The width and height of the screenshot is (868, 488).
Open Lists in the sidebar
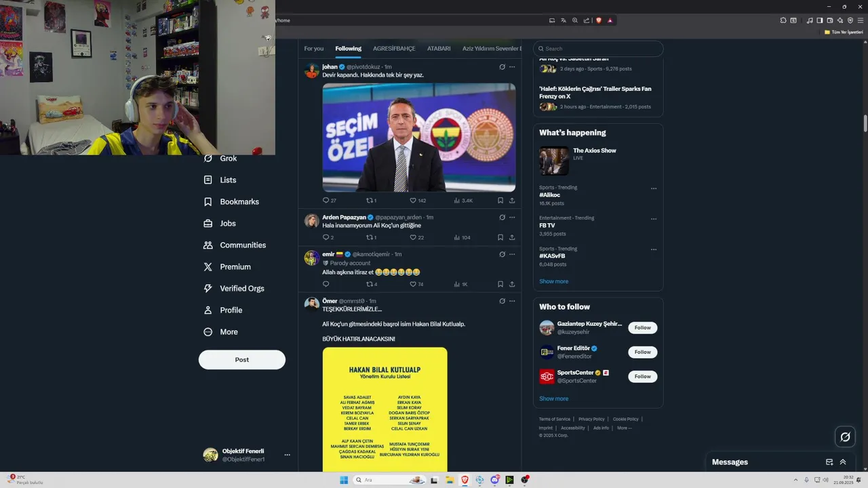(220, 180)
